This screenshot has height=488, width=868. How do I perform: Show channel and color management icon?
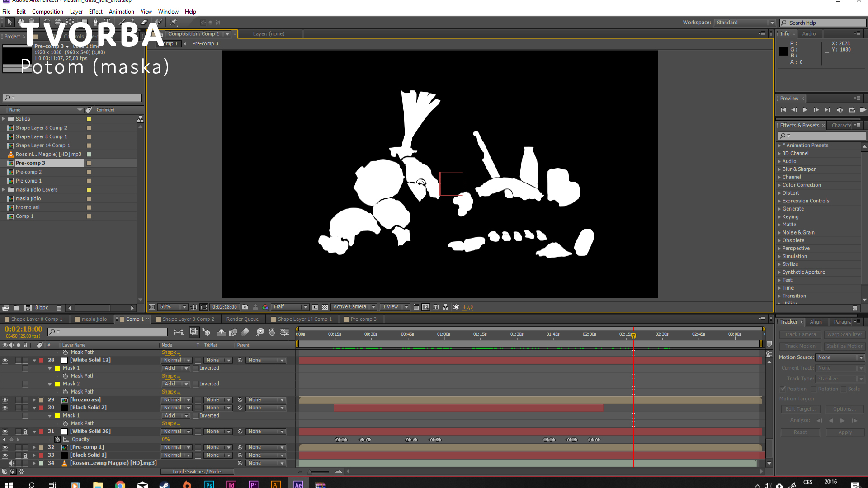pos(265,307)
